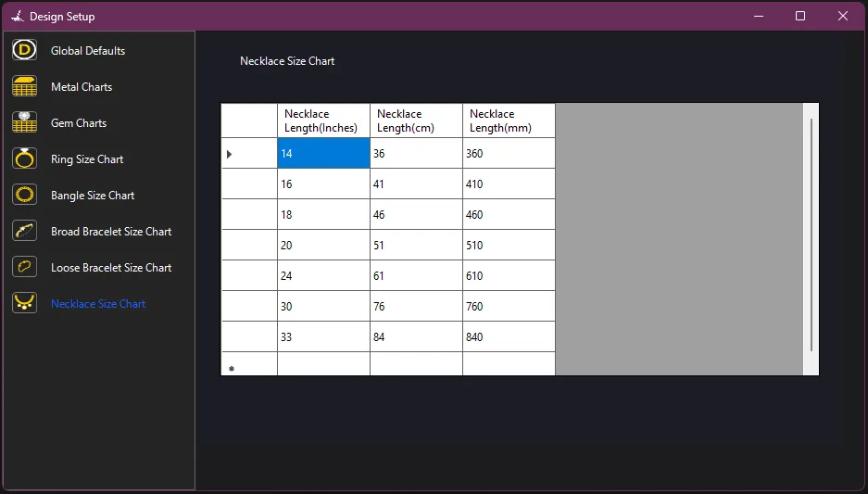
Task: Select the Necklace Length(mm) column header
Action: click(509, 120)
